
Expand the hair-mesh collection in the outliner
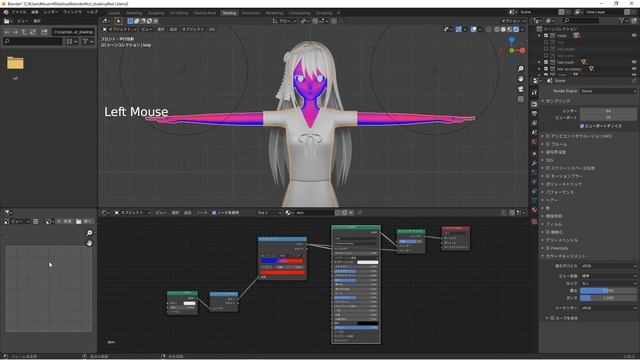[540, 62]
